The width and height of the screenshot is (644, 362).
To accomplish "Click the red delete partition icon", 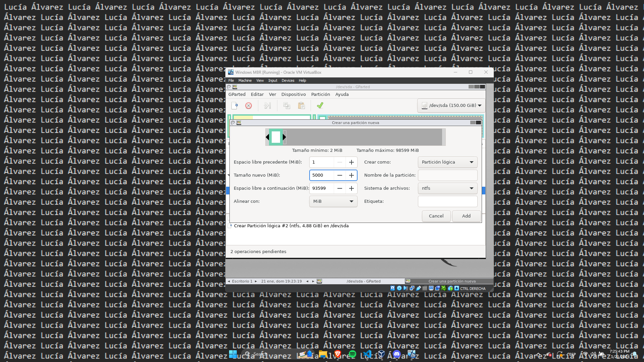I will coord(249,106).
